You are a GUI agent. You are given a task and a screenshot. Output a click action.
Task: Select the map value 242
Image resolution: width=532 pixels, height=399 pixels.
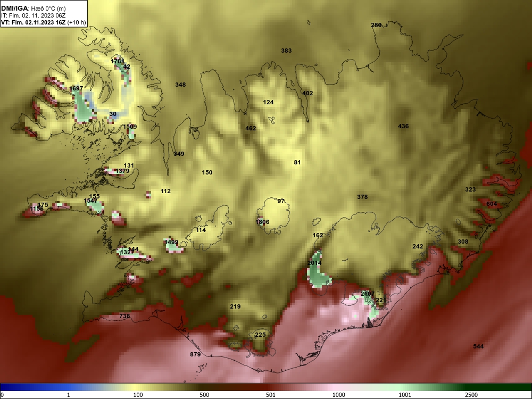pyautogui.click(x=418, y=246)
